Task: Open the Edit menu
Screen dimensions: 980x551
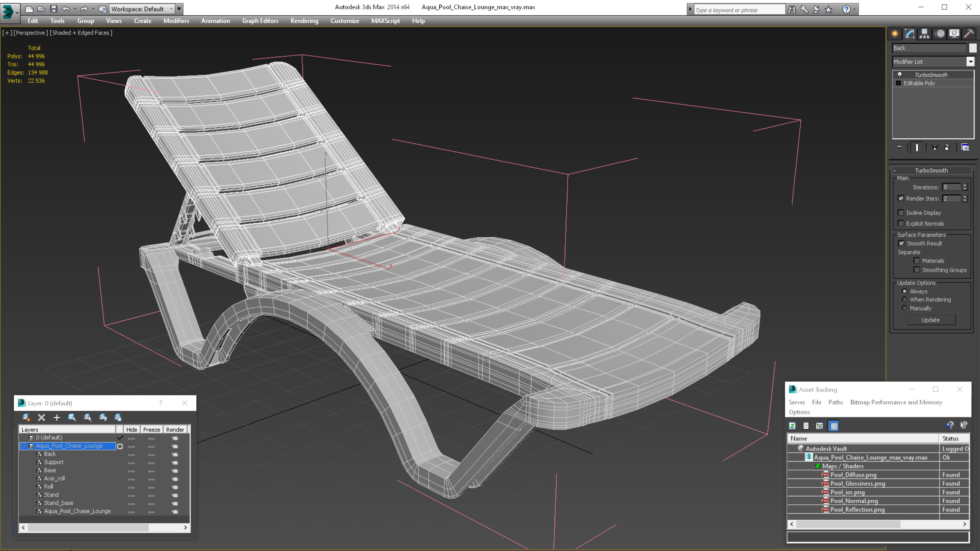Action: 33,21
